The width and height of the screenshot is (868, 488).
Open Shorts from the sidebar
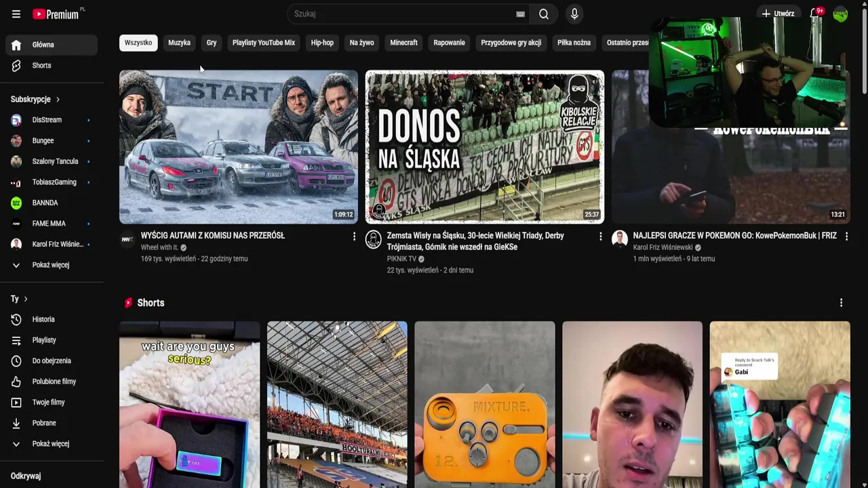click(x=52, y=66)
